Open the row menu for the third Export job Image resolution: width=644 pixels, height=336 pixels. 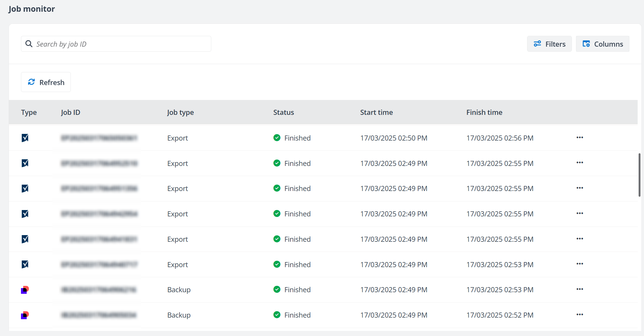[x=580, y=188]
